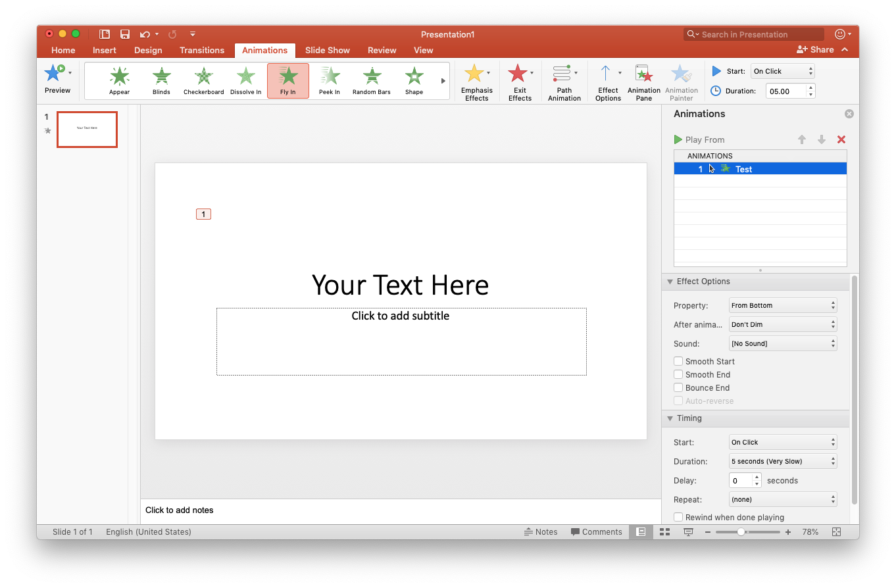Click zoom in plus button
The image size is (896, 588).
click(788, 531)
